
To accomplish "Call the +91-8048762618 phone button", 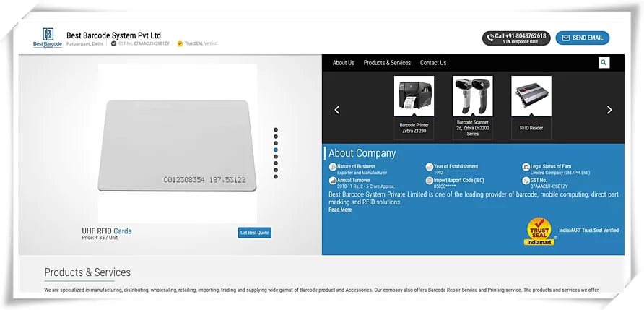I will tap(516, 38).
